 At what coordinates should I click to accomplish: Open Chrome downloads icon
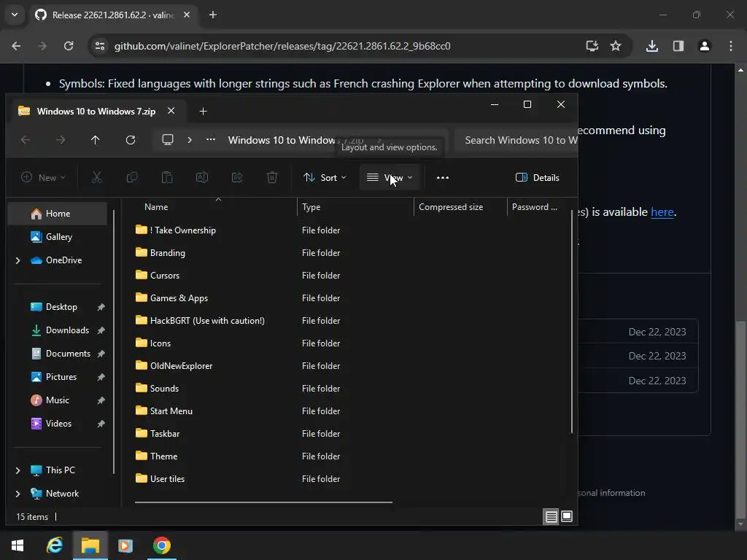point(652,46)
